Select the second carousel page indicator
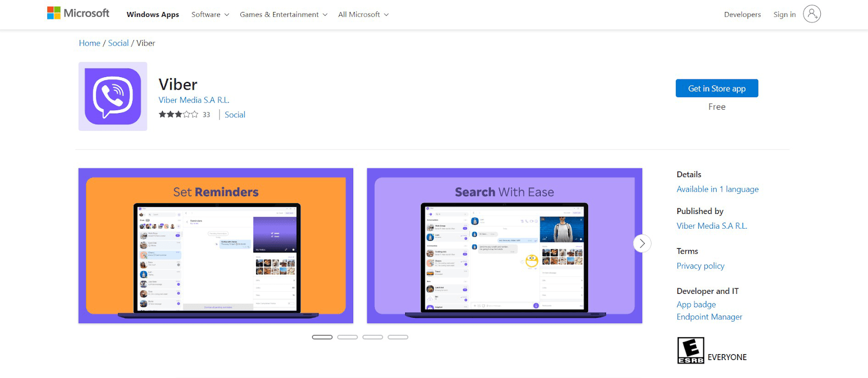This screenshot has width=868, height=378. click(x=347, y=337)
